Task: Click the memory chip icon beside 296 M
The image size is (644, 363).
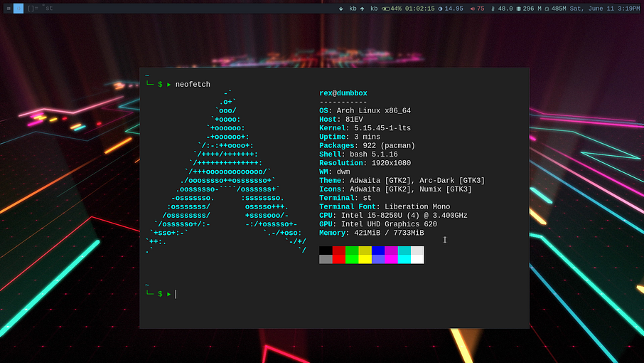Action: (519, 9)
